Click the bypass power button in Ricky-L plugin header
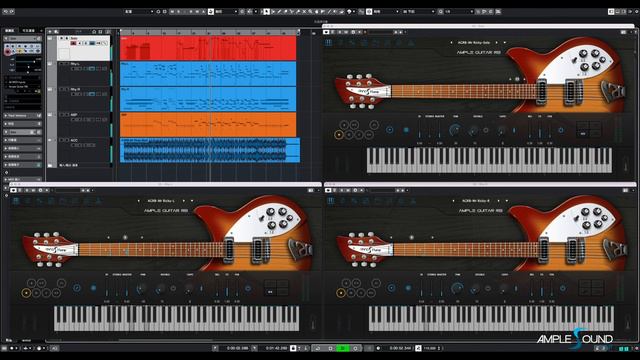 click(13, 190)
